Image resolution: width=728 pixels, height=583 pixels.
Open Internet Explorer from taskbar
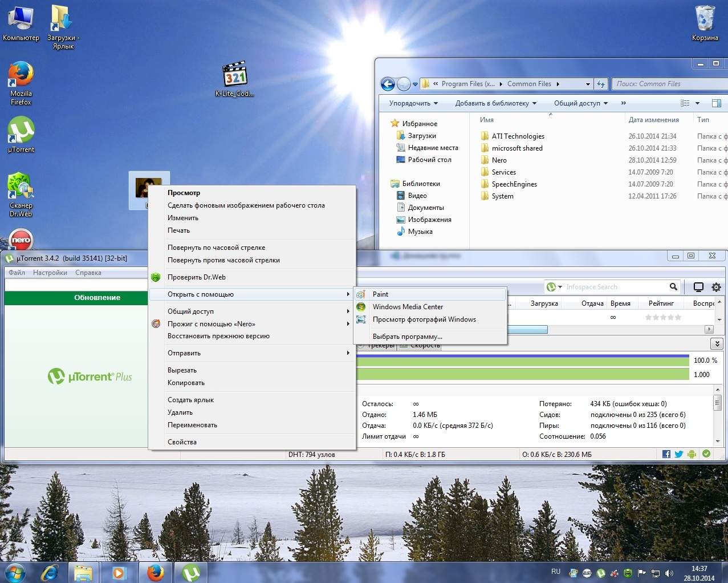pyautogui.click(x=51, y=573)
